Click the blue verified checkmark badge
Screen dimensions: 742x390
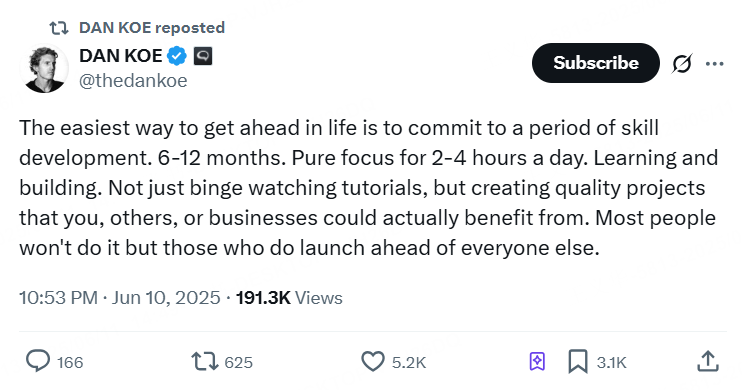click(177, 56)
